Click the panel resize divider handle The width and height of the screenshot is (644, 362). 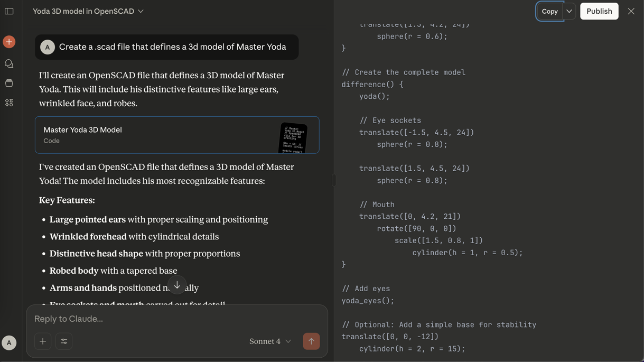pyautogui.click(x=333, y=180)
